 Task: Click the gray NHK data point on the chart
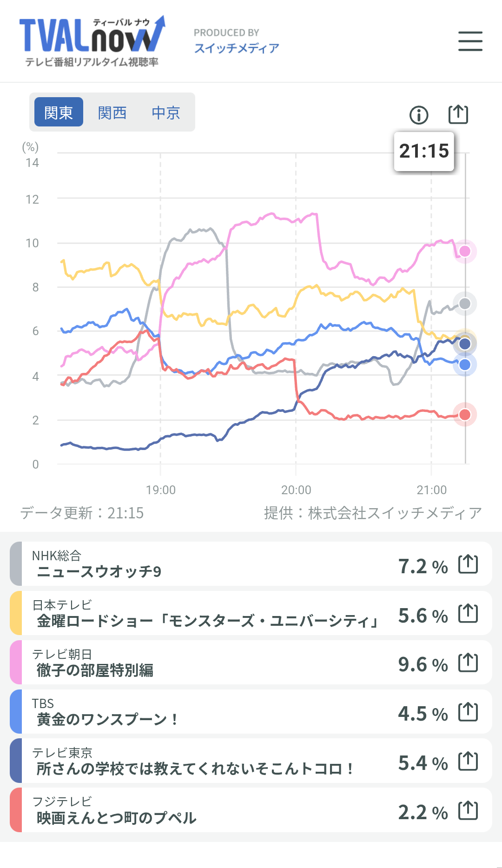point(465,304)
